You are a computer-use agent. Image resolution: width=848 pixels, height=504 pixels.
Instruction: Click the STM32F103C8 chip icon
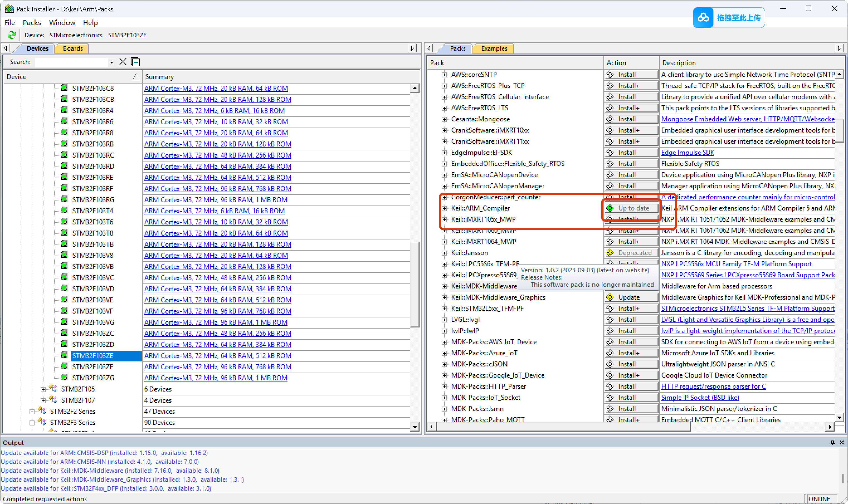tap(64, 88)
